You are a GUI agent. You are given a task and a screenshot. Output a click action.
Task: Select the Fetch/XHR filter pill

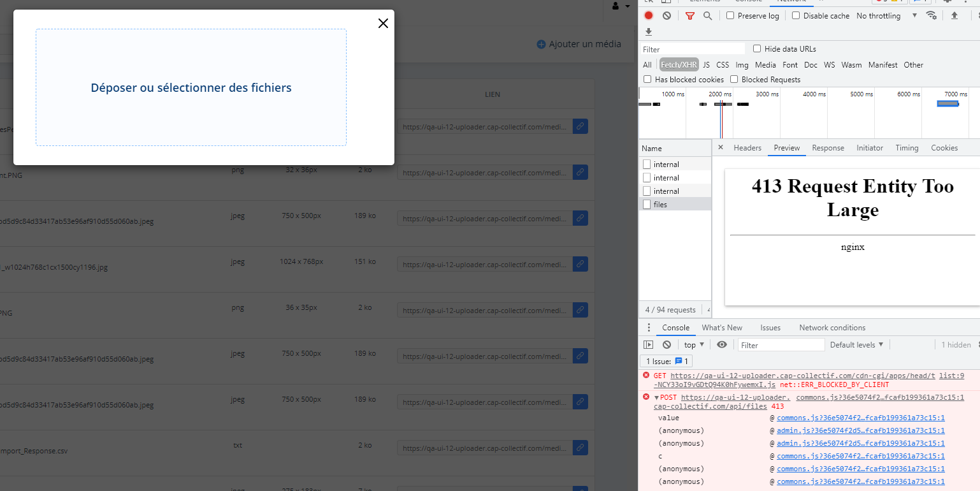tap(678, 64)
